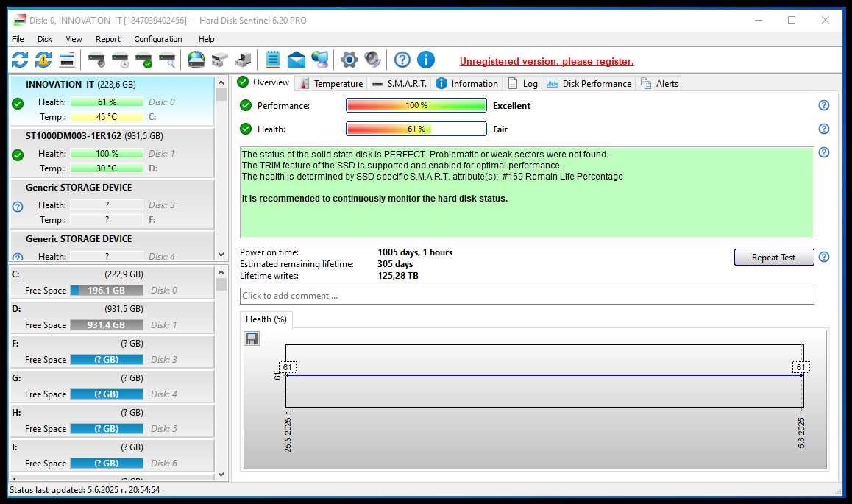This screenshot has height=504, width=852.
Task: Click the toolbar blue question mark help icon
Action: point(402,60)
